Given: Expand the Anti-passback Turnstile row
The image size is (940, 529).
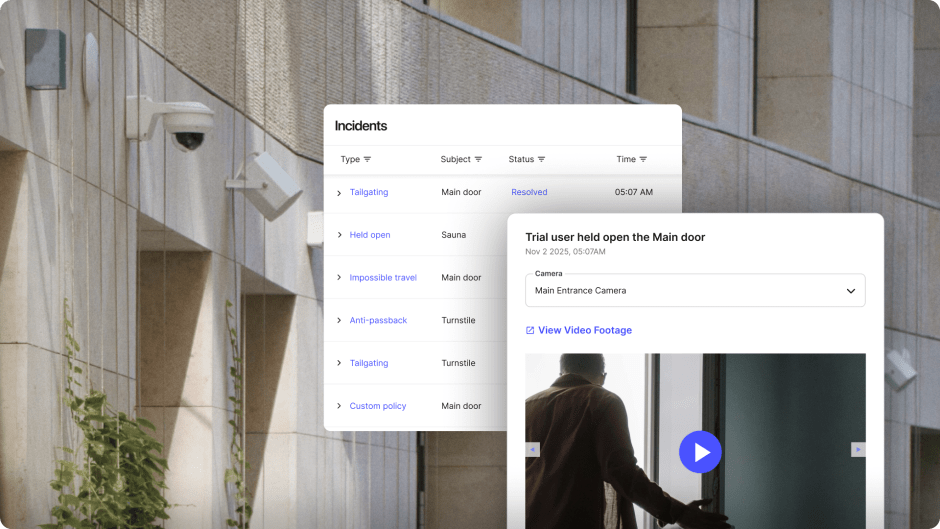Looking at the screenshot, I should point(339,320).
